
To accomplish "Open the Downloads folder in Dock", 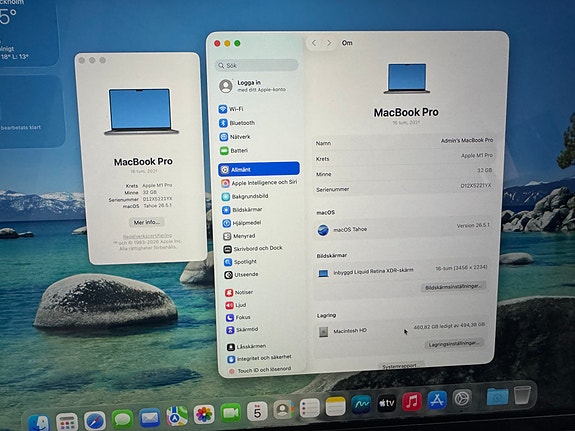I will click(x=497, y=396).
